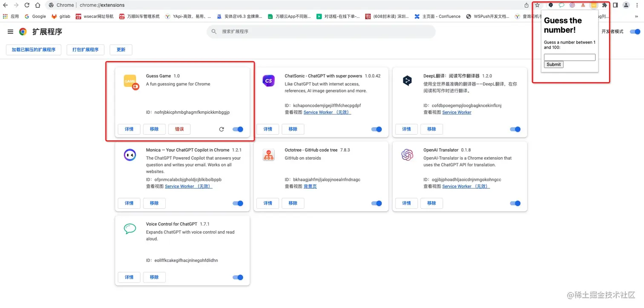Screen dimensions: 644x308
Task: Open the Voice Control speech-bubble toolbar extension
Action: pos(561,5)
